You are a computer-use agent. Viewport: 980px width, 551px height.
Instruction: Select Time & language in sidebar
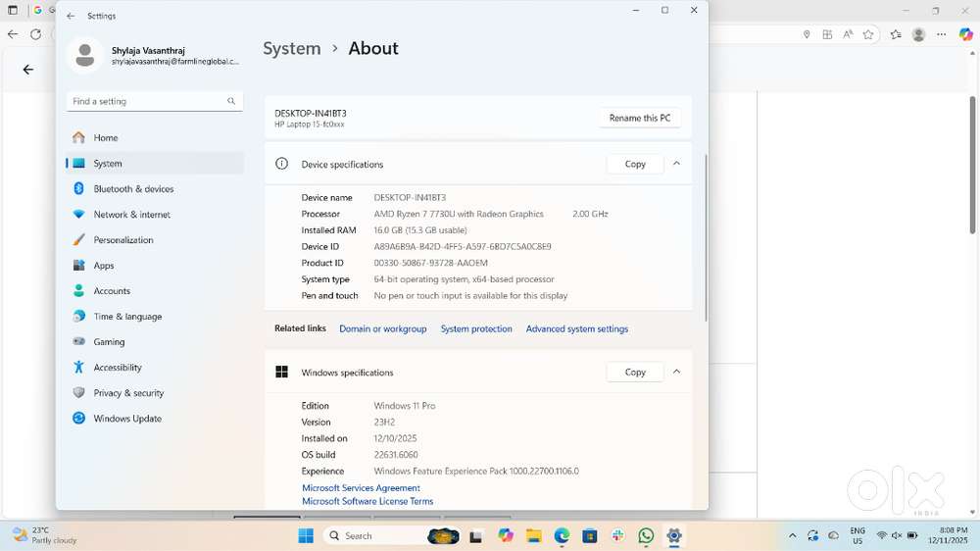tap(127, 317)
